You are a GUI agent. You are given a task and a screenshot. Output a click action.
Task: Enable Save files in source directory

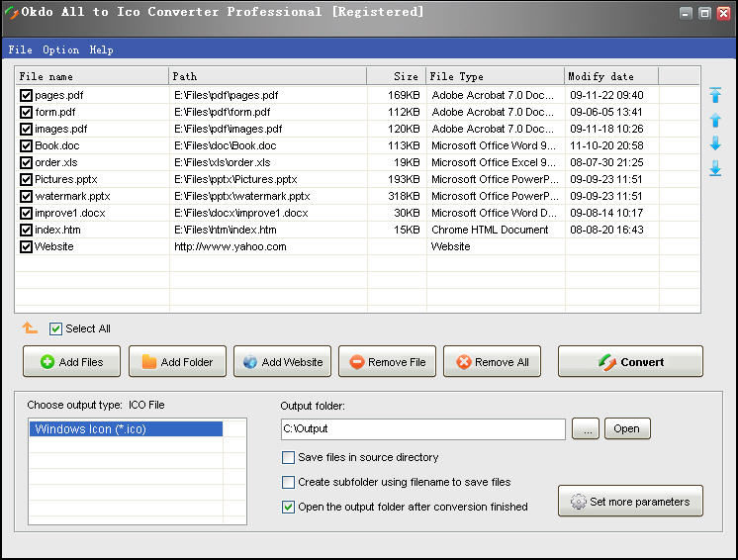coord(289,458)
